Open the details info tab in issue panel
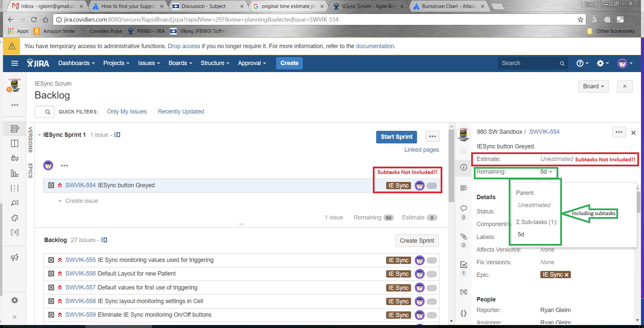The height and width of the screenshot is (328, 644). pyautogui.click(x=464, y=167)
